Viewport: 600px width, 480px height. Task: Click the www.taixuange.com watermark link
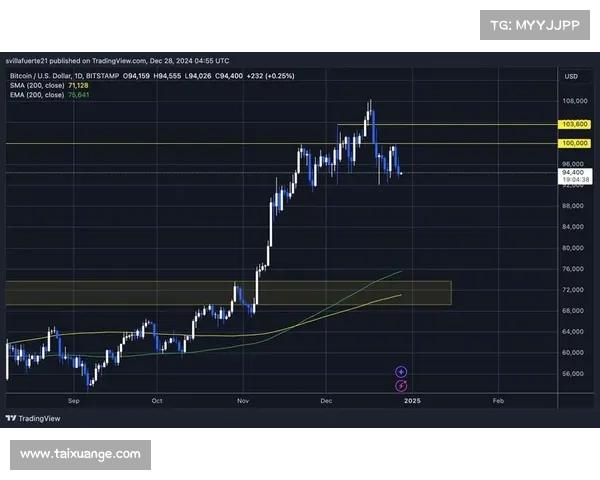tap(80, 454)
